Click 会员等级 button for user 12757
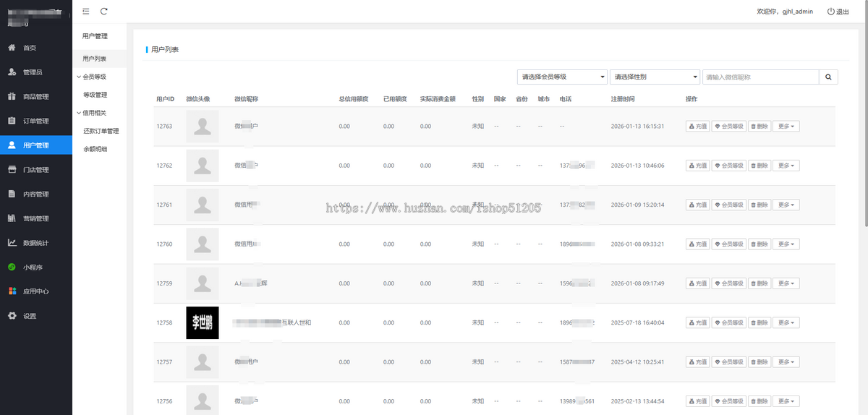868x415 pixels. coord(728,361)
